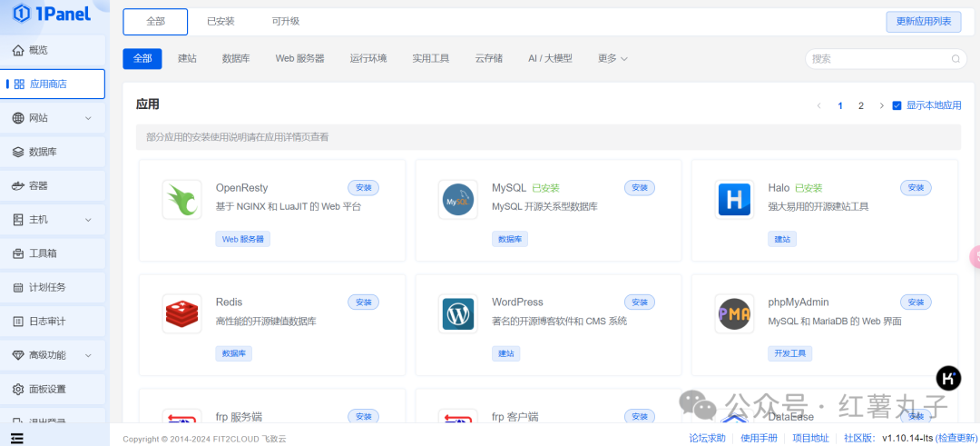Open the 使用手册 footer link
Image resolution: width=980 pixels, height=446 pixels.
(759, 438)
